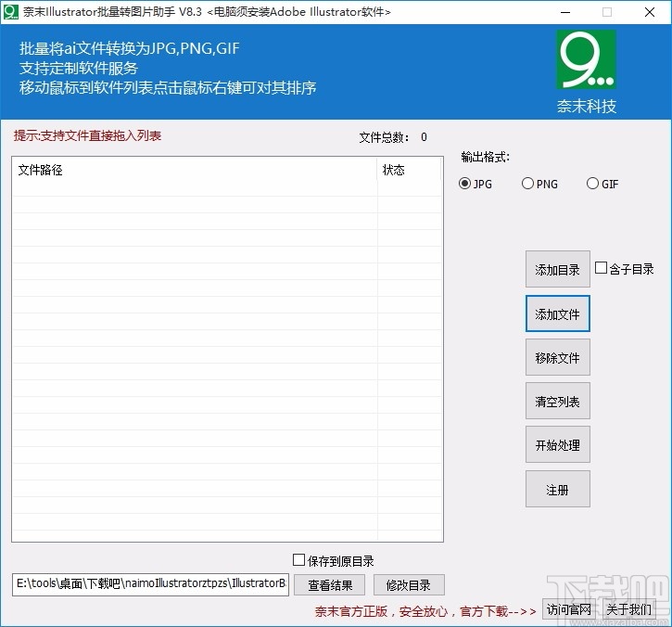
Task: Click banner text 批量将ai文件转换为JPG,PNG,GIF
Action: (x=130, y=48)
